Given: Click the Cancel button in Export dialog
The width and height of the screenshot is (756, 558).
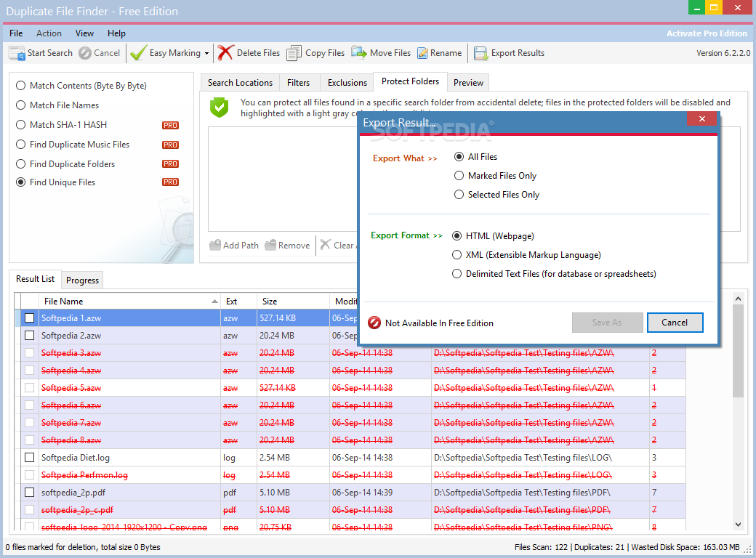Looking at the screenshot, I should click(x=675, y=323).
